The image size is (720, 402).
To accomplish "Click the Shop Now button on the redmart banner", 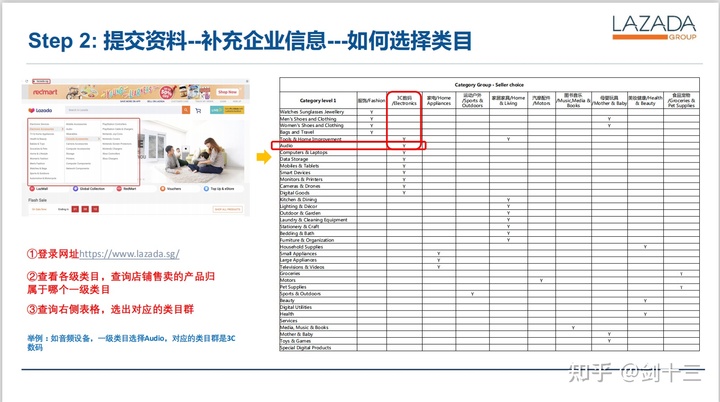I will [227, 92].
